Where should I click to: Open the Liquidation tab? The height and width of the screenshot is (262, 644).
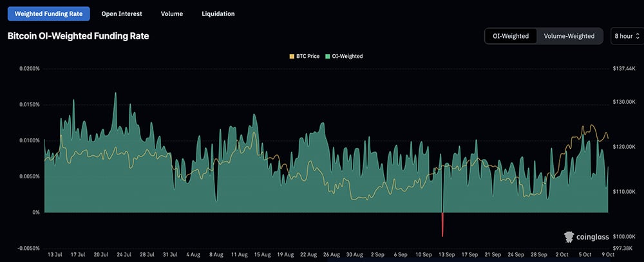[x=218, y=14]
